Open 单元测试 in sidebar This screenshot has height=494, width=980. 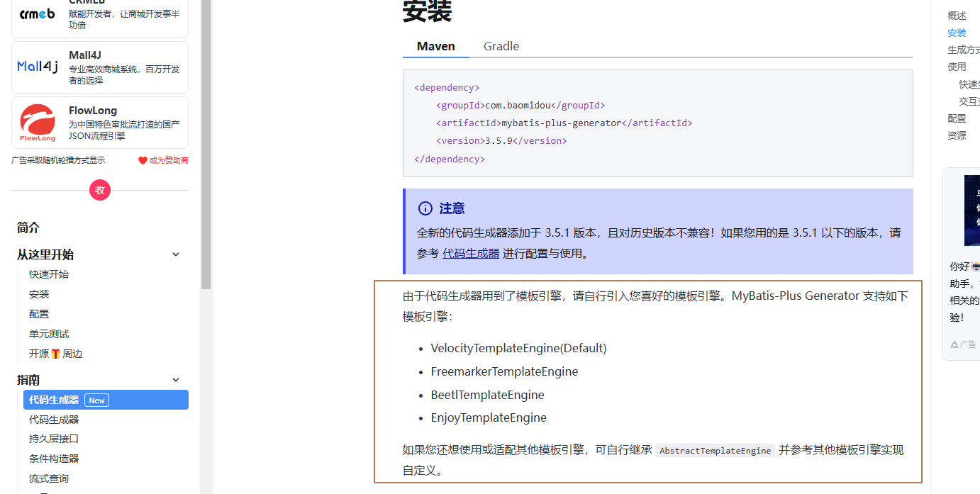coord(49,334)
